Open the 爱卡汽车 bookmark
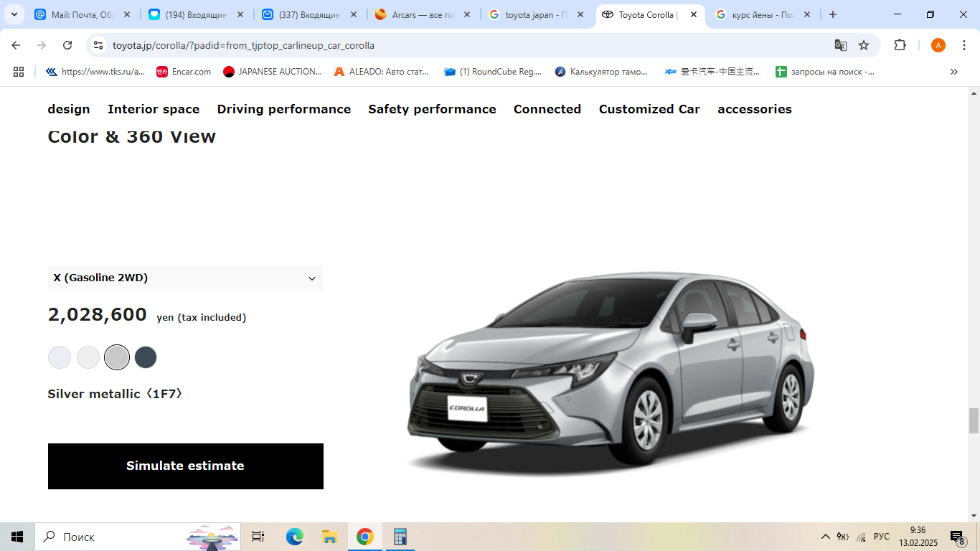 tap(712, 72)
